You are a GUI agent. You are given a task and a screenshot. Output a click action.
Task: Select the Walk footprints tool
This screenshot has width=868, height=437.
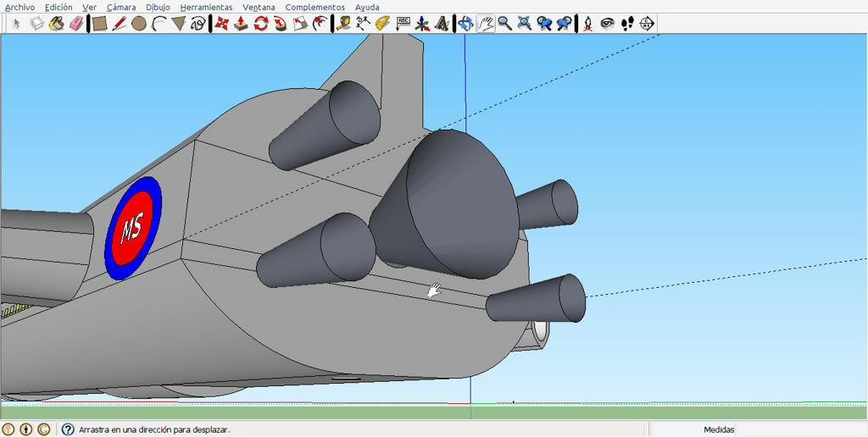coord(627,23)
